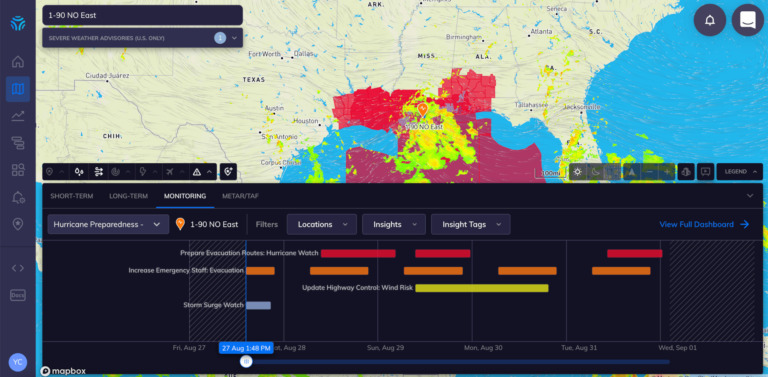Open the chat support bubble
Screen dimensions: 768x377
tap(747, 20)
